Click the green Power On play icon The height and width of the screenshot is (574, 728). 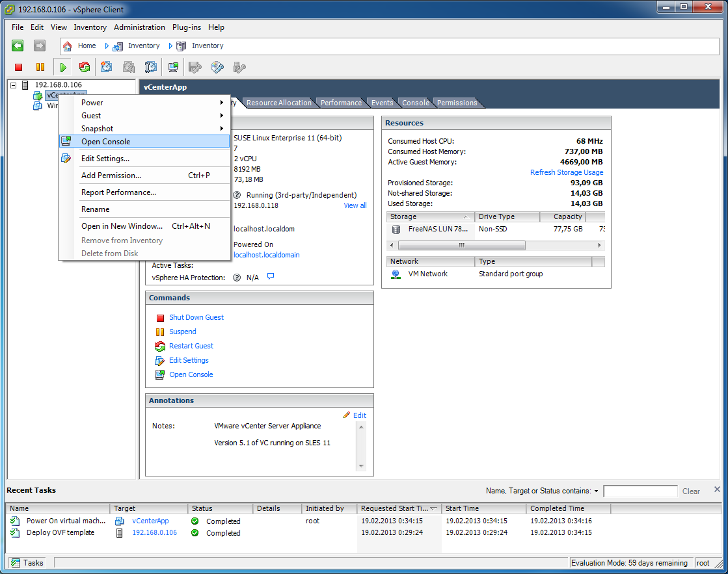[x=62, y=68]
